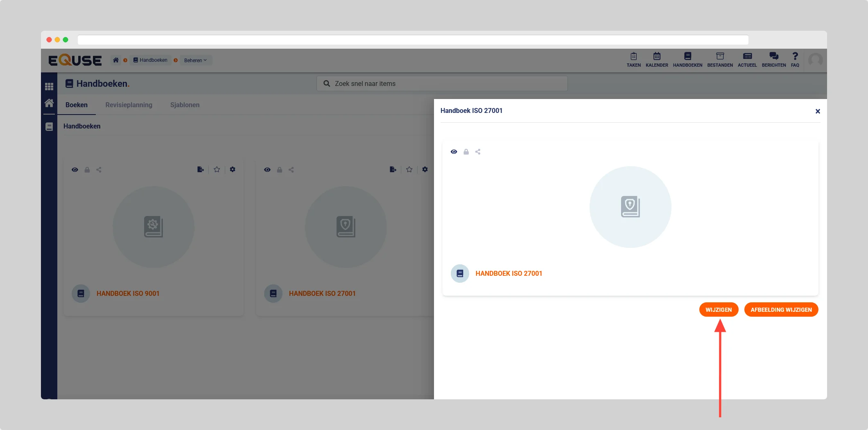Click the export icon on ISO 27001 card

click(x=393, y=169)
